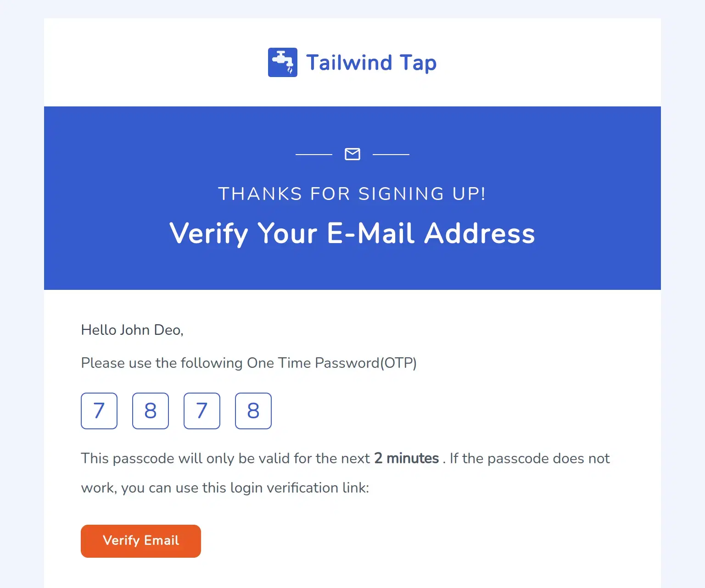This screenshot has height=588, width=705.
Task: Click the "Hello John Deo," greeting
Action: 132,330
